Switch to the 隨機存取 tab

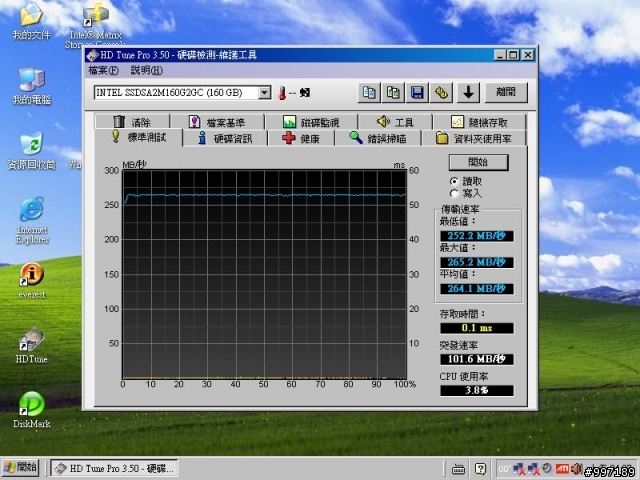click(480, 122)
